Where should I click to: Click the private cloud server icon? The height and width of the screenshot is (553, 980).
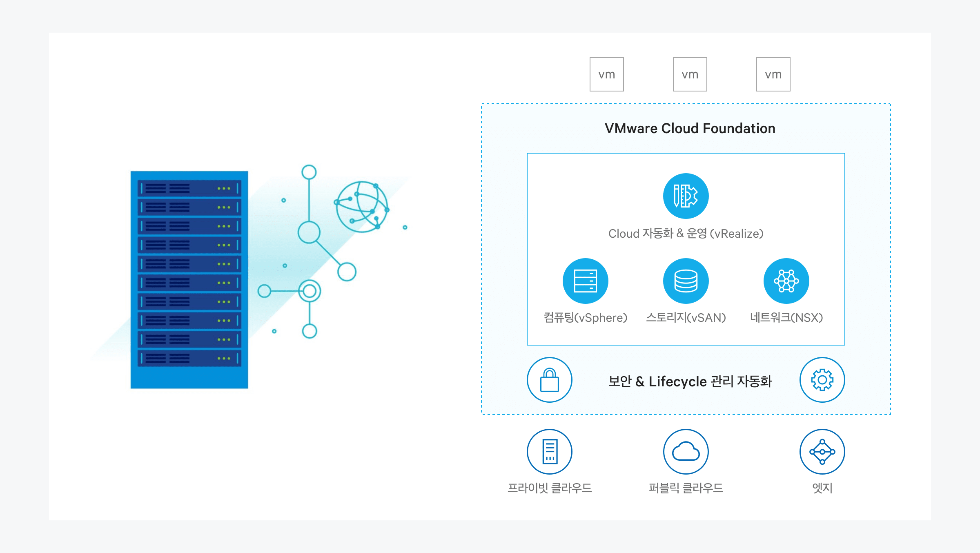[549, 451]
